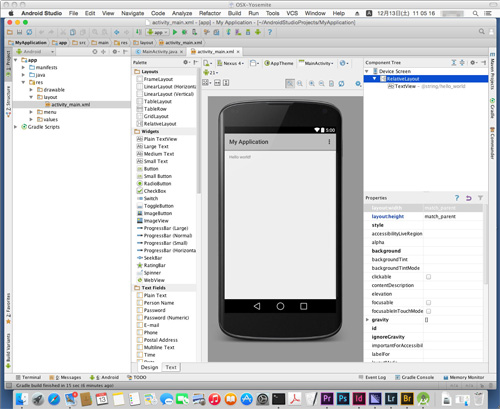500x409 pixels.
Task: Open Help with the question mark toolbar icon
Action: pyautogui.click(x=270, y=32)
